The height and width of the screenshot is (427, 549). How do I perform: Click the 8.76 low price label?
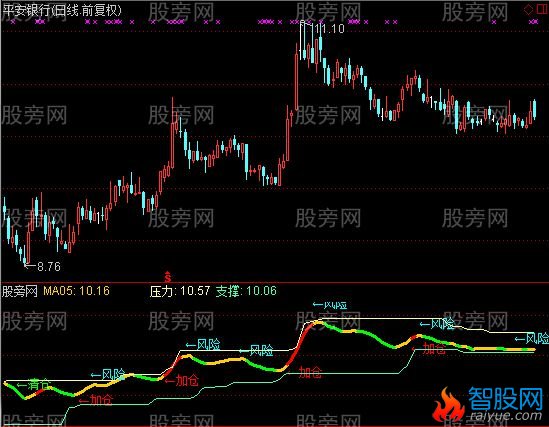[x=49, y=267]
